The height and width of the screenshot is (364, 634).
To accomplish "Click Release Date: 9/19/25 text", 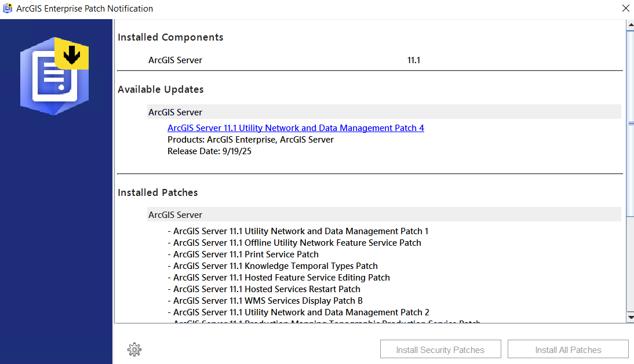I will coord(209,151).
